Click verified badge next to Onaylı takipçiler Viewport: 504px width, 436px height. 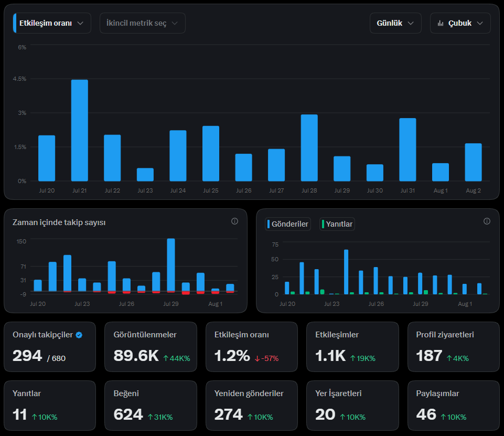coord(79,335)
